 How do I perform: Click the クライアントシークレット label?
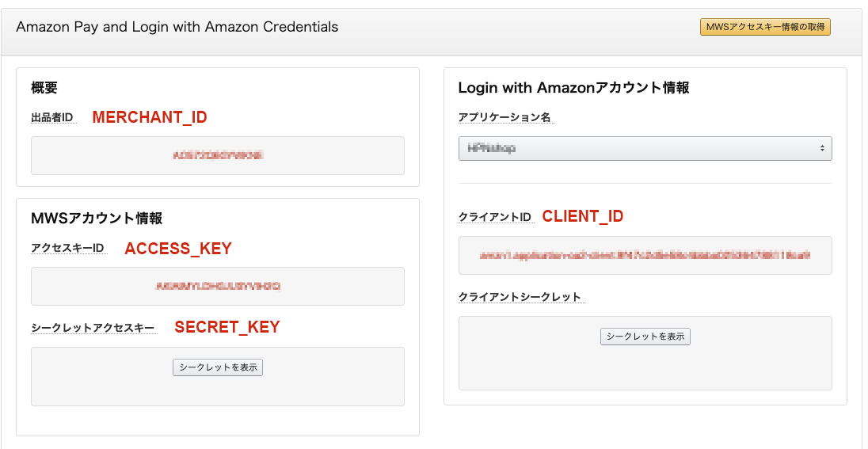click(520, 297)
